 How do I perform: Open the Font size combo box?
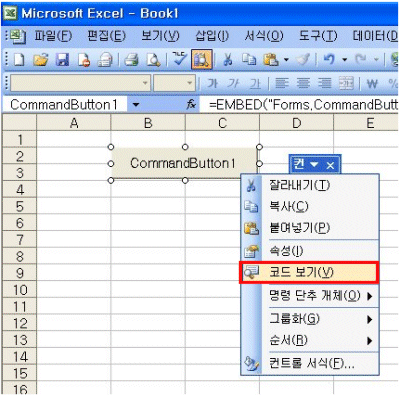coord(174,83)
